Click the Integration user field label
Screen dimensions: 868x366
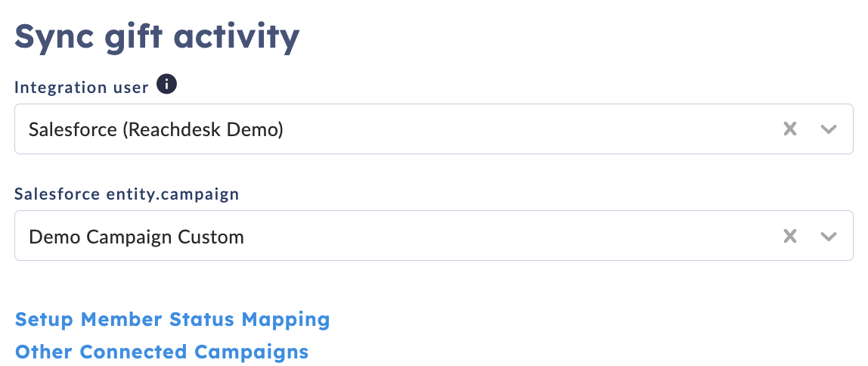click(82, 88)
